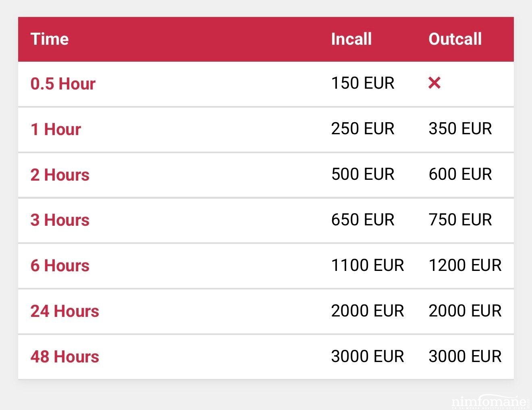Choose the 48 Hours row label
This screenshot has width=532, height=410.
[x=64, y=357]
